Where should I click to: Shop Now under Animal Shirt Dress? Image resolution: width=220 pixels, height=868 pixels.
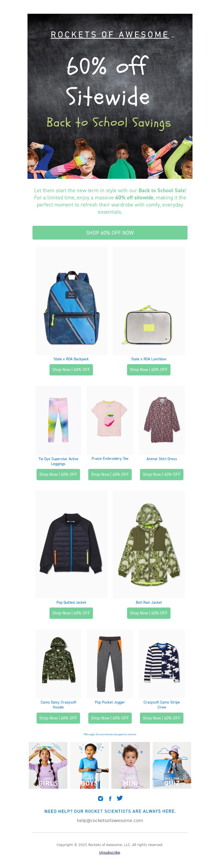[x=162, y=474]
